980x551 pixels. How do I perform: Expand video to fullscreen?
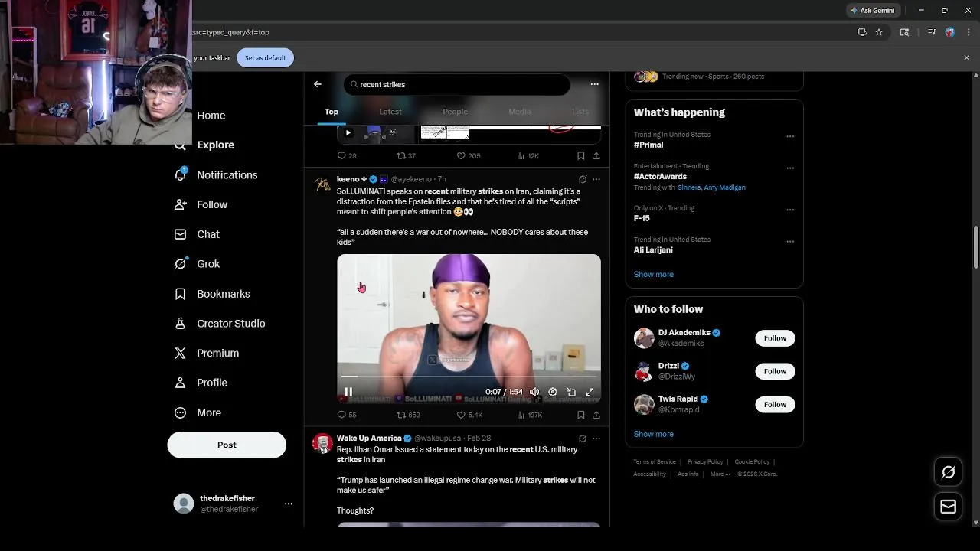(x=590, y=392)
